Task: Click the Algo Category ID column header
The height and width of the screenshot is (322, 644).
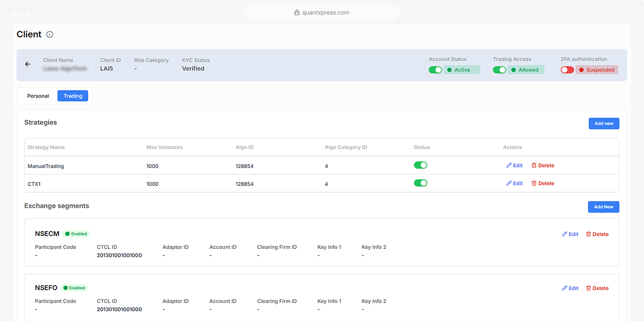Action: pyautogui.click(x=346, y=147)
